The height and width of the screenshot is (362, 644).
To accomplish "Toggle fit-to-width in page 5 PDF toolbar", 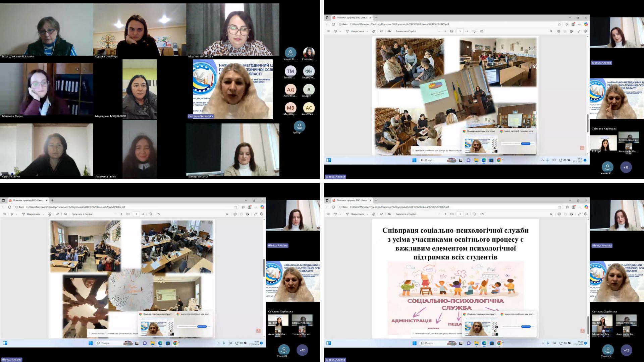I will click(x=452, y=31).
